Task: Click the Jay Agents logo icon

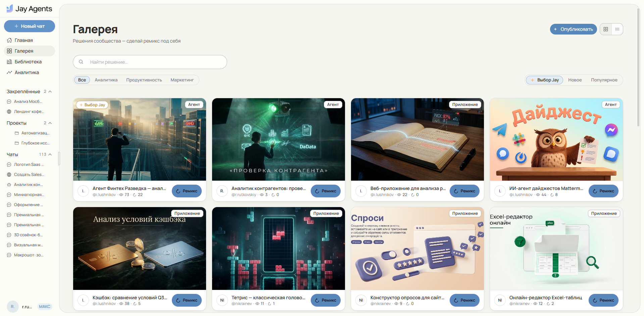Action: coord(10,9)
